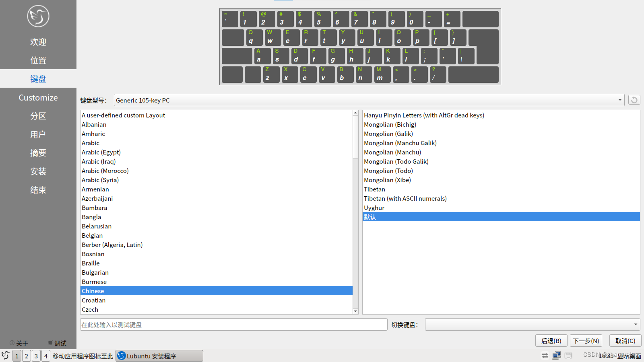Go to the 欢迎 welcome step
Screen dimensions: 644x362
point(38,42)
